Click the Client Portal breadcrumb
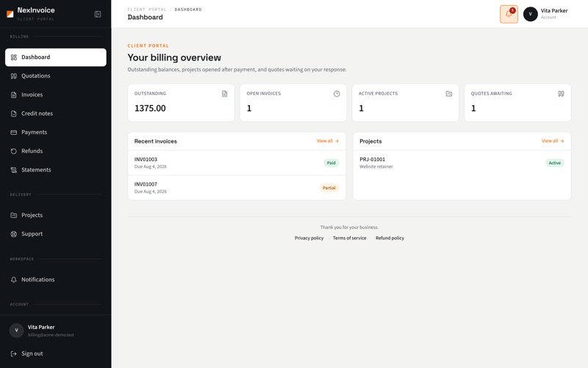This screenshot has height=368, width=588. pos(146,10)
